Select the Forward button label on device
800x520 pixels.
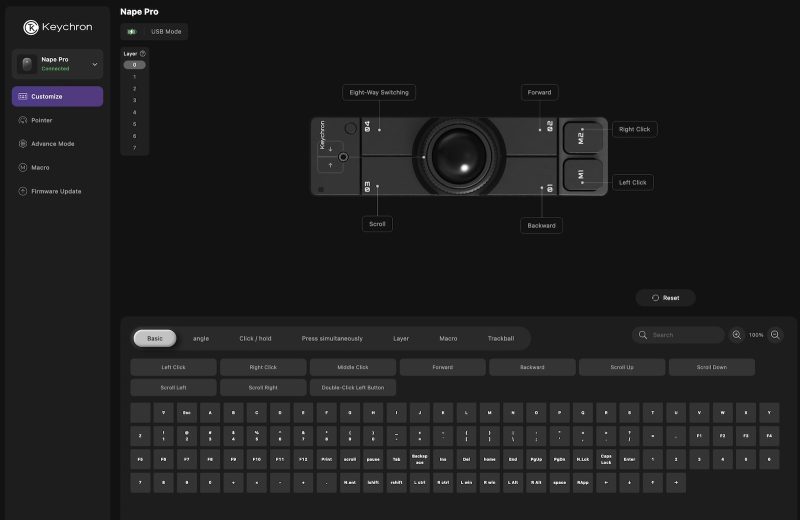point(539,92)
